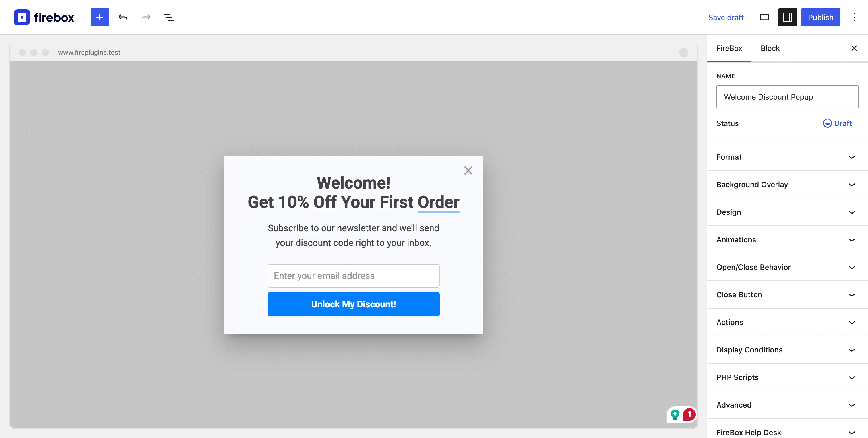Viewport: 868px width, 438px height.
Task: Switch to the Block tab
Action: tap(770, 48)
